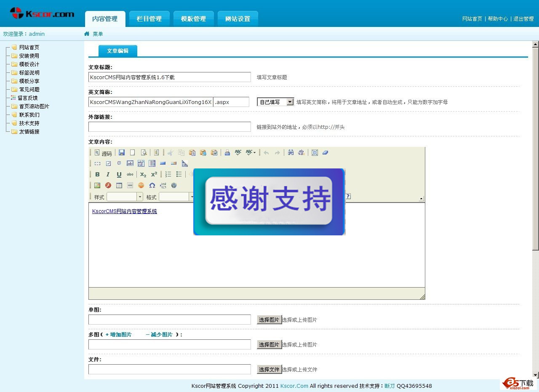Click the 文章标题 title input field

pos(169,77)
